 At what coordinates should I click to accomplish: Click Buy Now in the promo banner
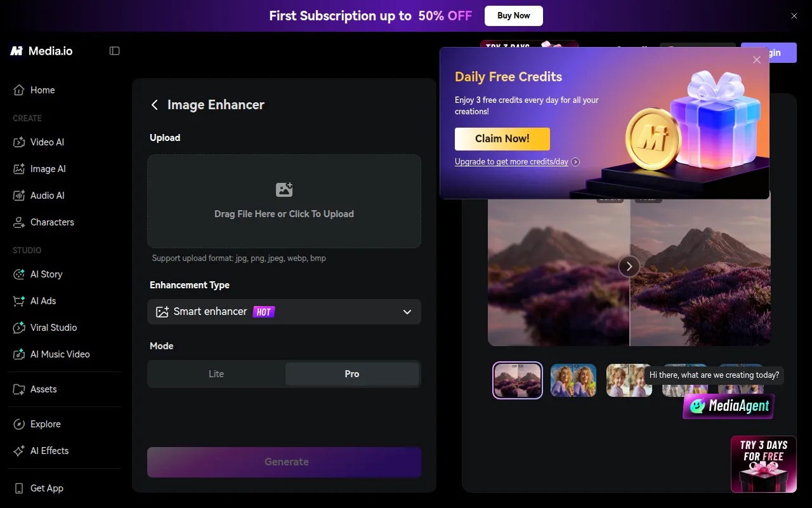click(514, 16)
